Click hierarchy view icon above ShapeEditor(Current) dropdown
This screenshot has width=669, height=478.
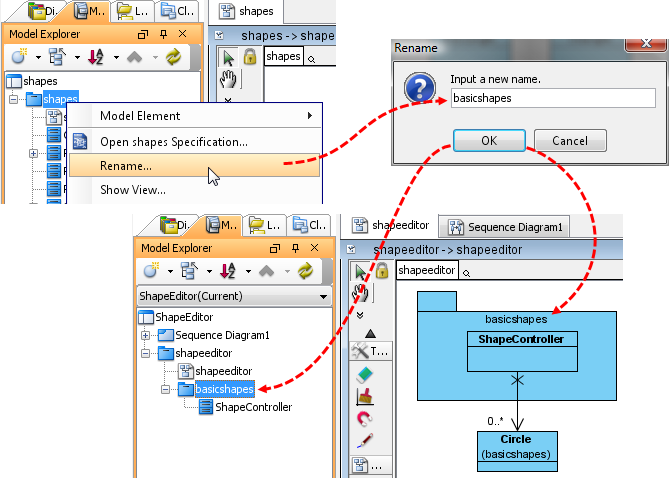189,270
